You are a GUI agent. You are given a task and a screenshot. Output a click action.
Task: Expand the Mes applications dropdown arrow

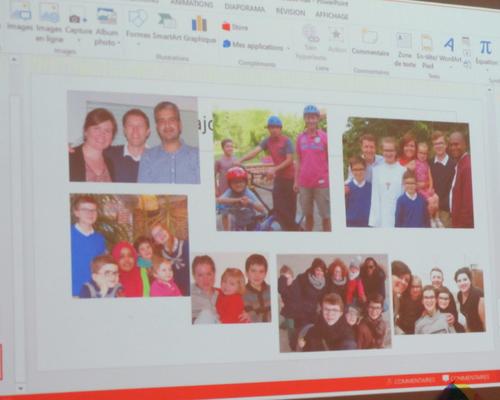288,48
